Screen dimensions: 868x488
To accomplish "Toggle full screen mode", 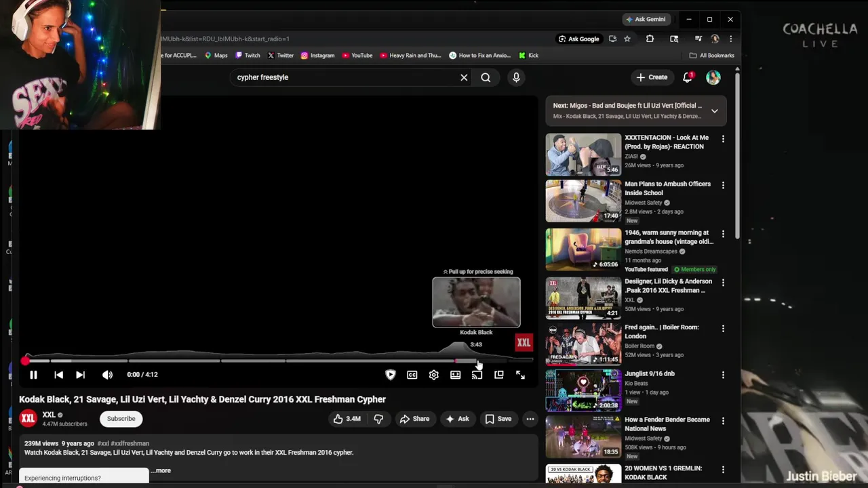I will (520, 375).
